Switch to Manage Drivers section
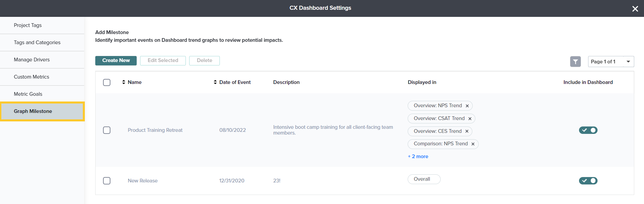The width and height of the screenshot is (644, 204). (32, 60)
